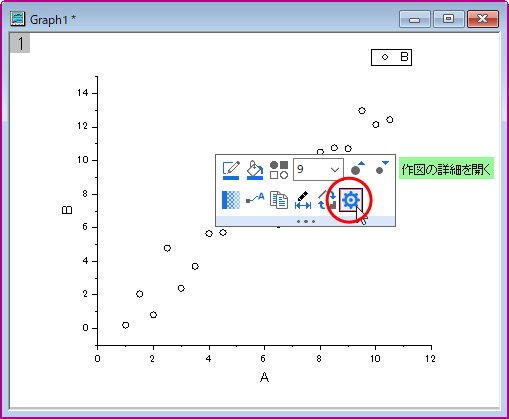Expand mini toolbar via three dots bar
Screen dimensions: 509x419
[306, 221]
